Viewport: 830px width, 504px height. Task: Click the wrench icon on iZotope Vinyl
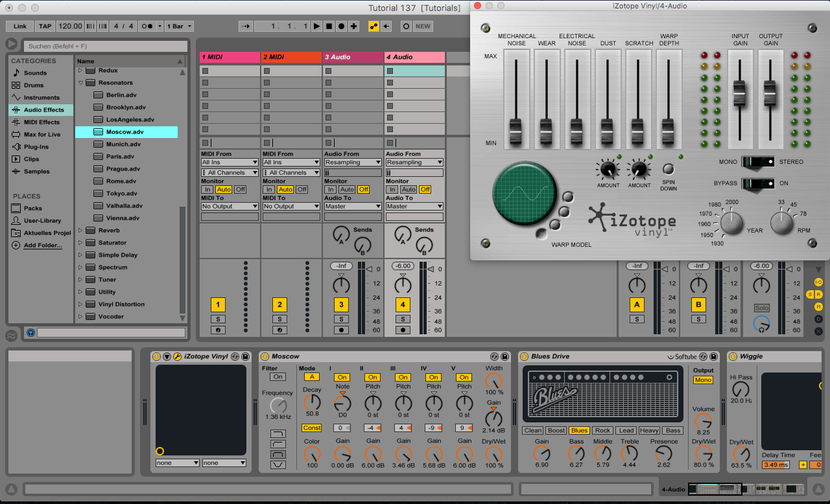click(x=177, y=356)
